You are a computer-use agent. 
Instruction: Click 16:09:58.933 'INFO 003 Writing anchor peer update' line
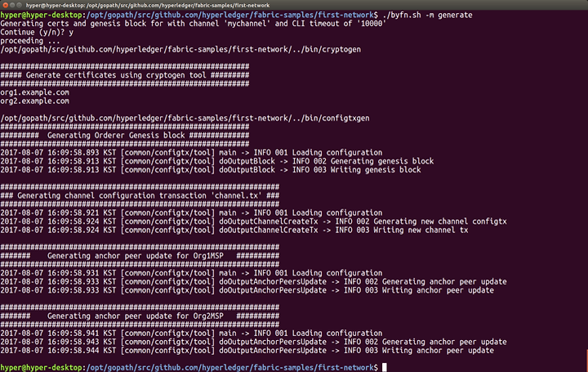(x=247, y=290)
